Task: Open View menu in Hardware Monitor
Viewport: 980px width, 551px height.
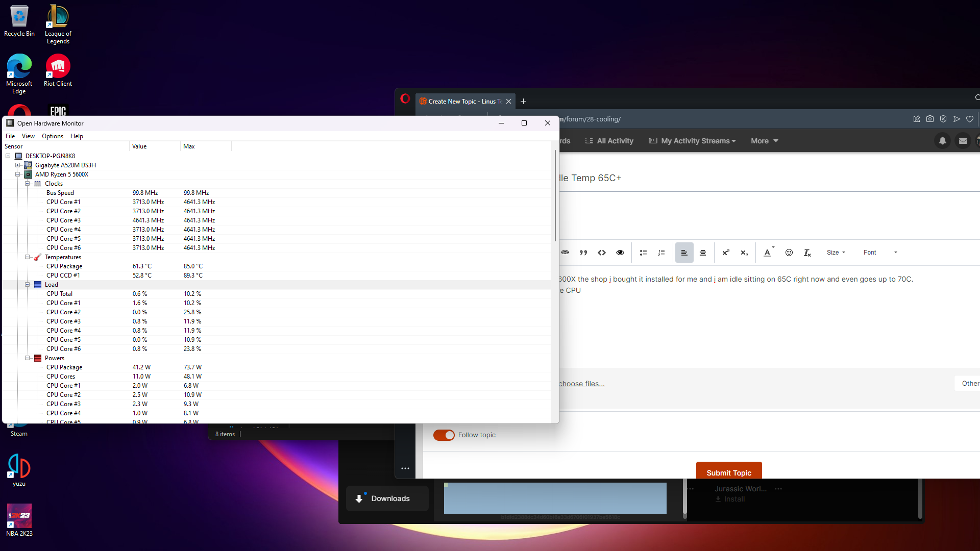Action: (x=28, y=136)
